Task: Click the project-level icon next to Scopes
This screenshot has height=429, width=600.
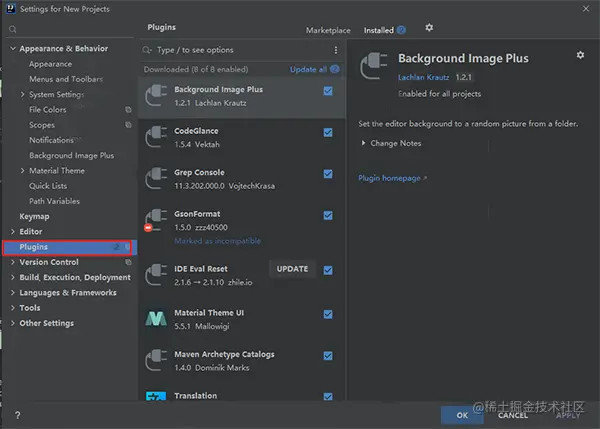Action: tap(128, 125)
